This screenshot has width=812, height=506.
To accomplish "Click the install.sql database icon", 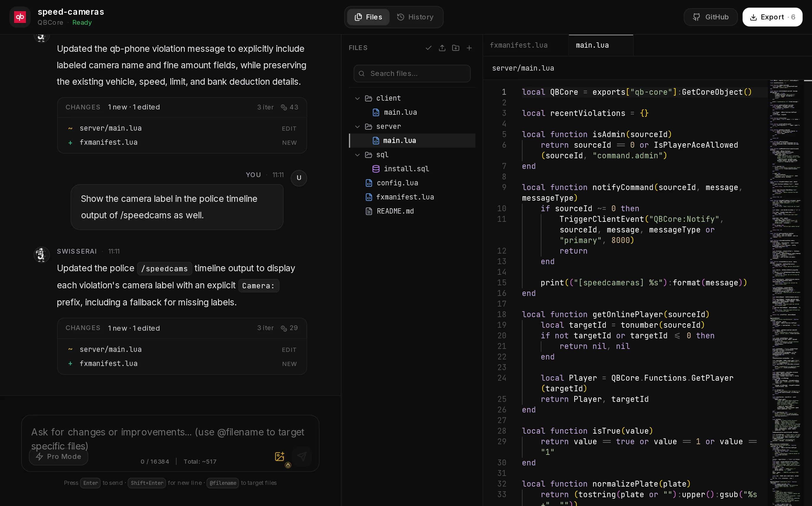I will pyautogui.click(x=376, y=169).
